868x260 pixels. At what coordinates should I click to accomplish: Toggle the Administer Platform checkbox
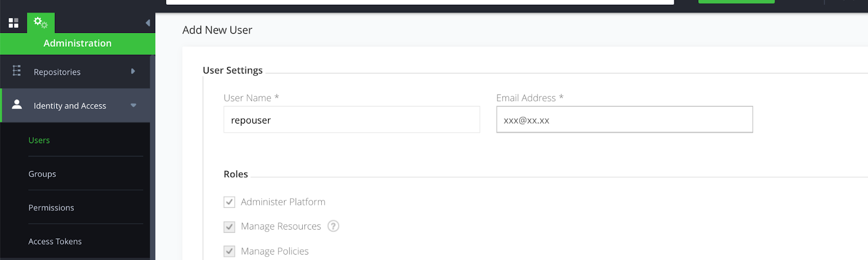(229, 202)
